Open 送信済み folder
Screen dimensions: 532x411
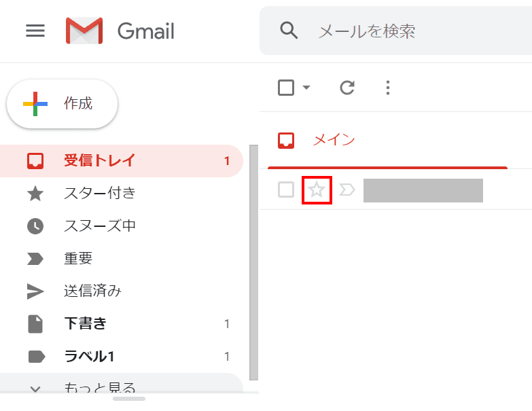click(122, 291)
